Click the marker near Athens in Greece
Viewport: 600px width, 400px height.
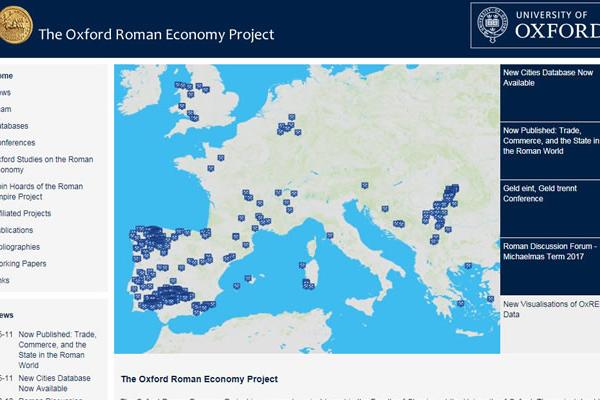(460, 303)
